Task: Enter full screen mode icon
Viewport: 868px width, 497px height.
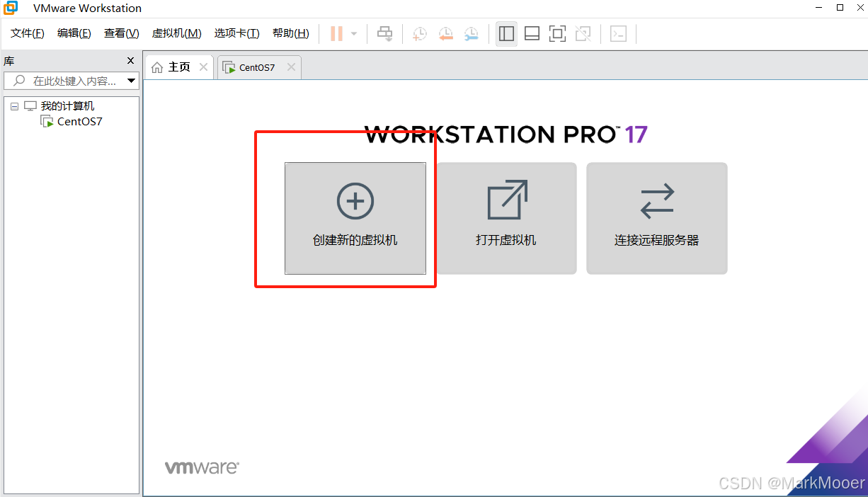Action: [x=557, y=33]
